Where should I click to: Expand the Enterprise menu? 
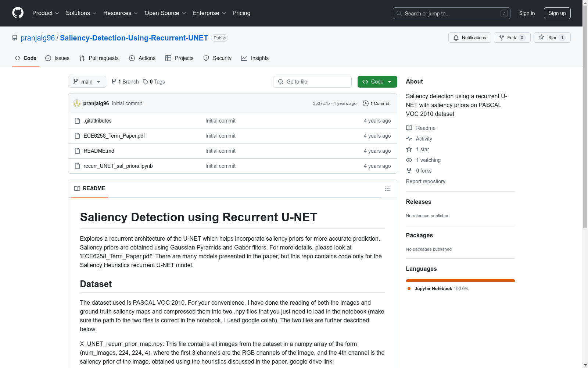click(x=209, y=13)
